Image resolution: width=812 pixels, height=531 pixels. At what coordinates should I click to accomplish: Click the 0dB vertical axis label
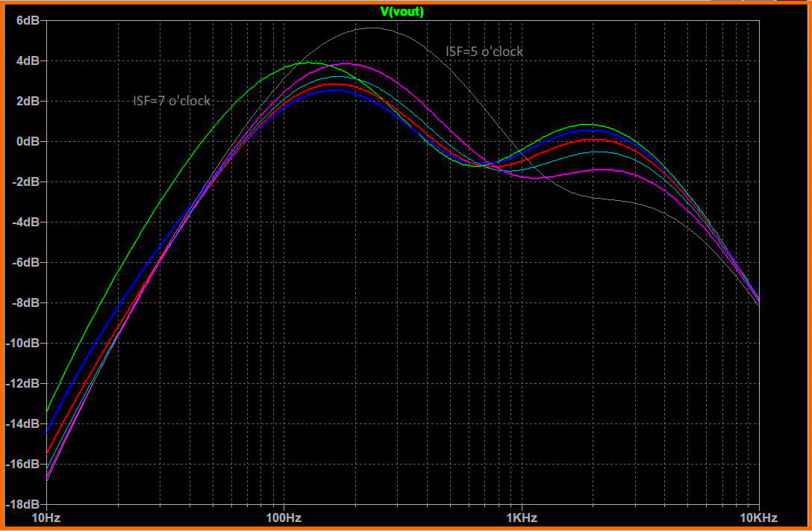(28, 141)
